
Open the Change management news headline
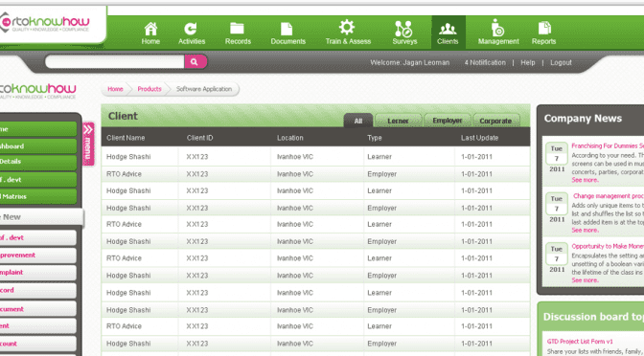click(609, 196)
